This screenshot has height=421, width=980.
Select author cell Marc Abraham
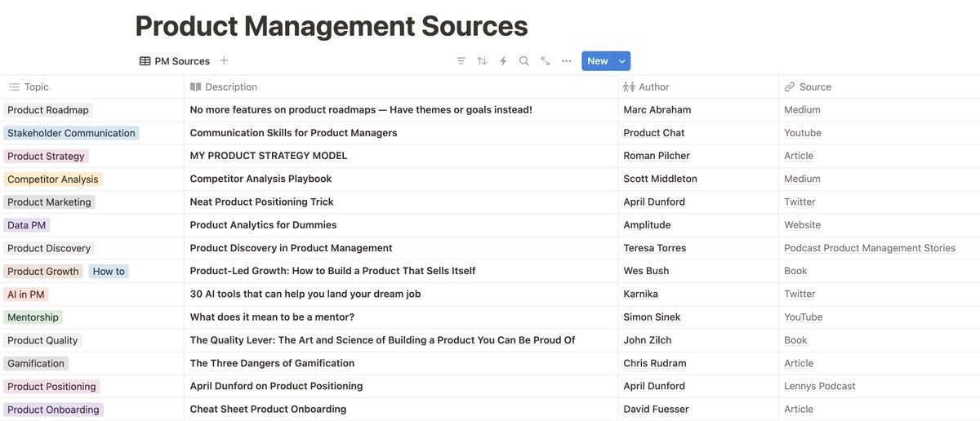click(657, 110)
